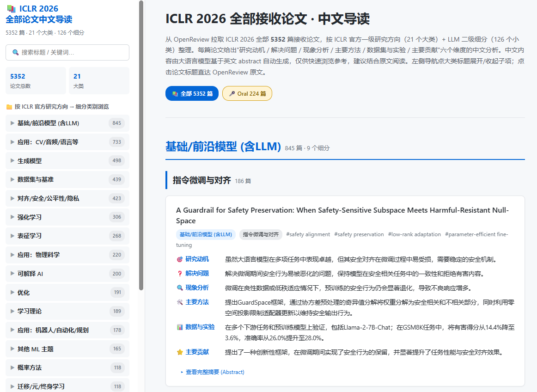
Task: Click the tools icon next to 主要方法
Action: tap(179, 302)
